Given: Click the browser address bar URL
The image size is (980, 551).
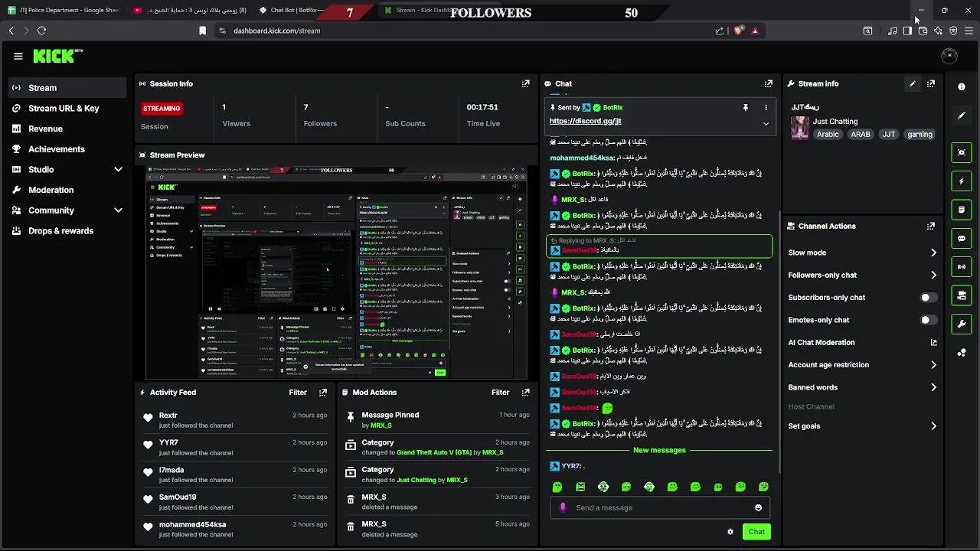Looking at the screenshot, I should pos(276,31).
